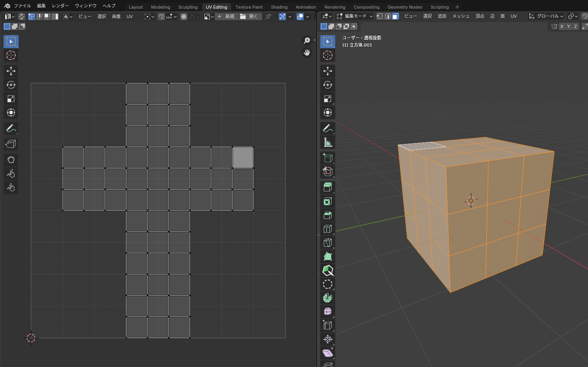Click the pan hand gizmo in UV editor
Image resolution: width=588 pixels, height=367 pixels.
click(x=307, y=52)
